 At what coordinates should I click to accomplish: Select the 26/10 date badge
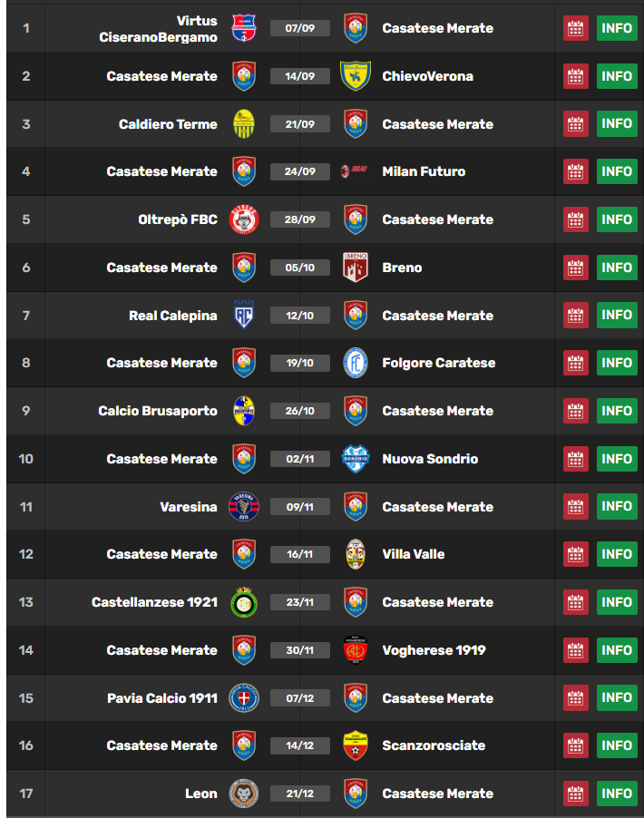(299, 411)
